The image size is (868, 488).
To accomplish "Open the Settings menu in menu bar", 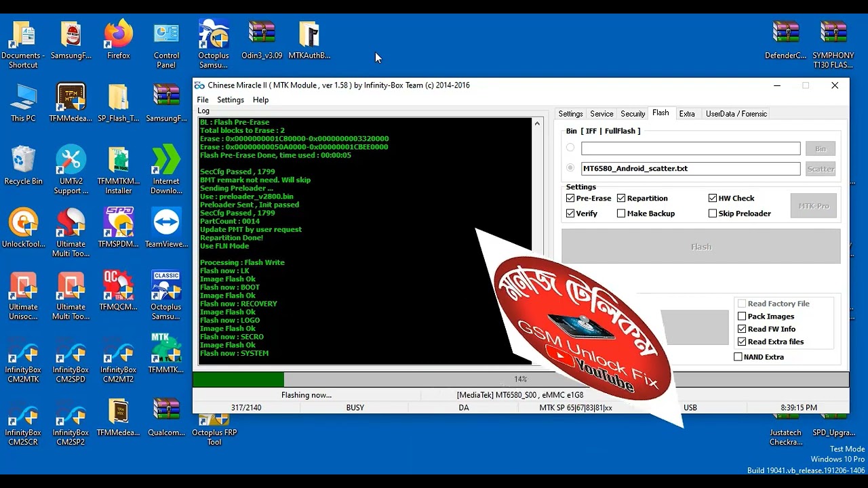I will pyautogui.click(x=231, y=100).
